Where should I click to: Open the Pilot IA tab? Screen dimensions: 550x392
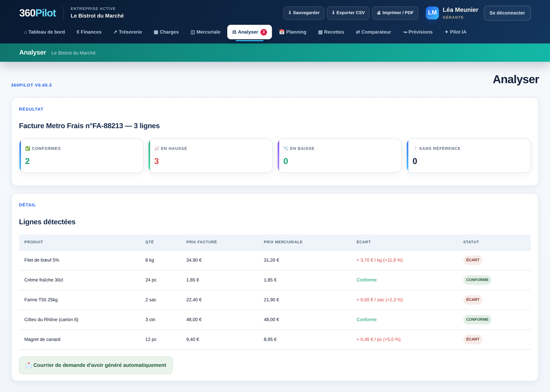tap(455, 32)
